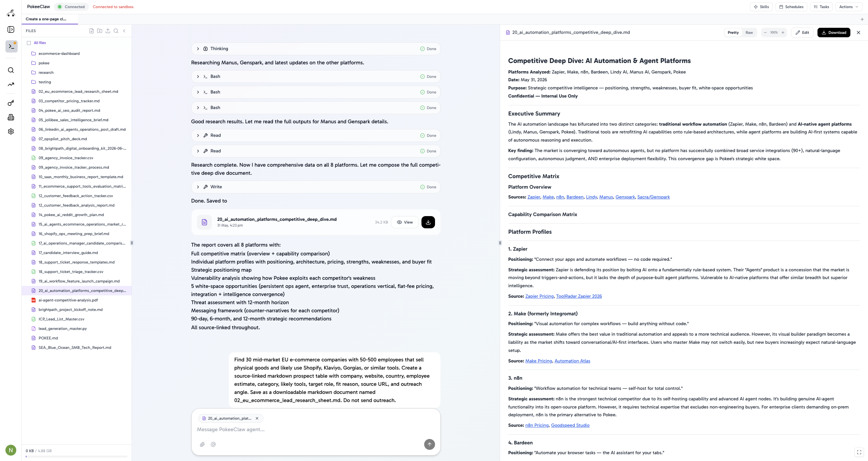
Task: Open the key icon in left sidebar
Action: 11,103
